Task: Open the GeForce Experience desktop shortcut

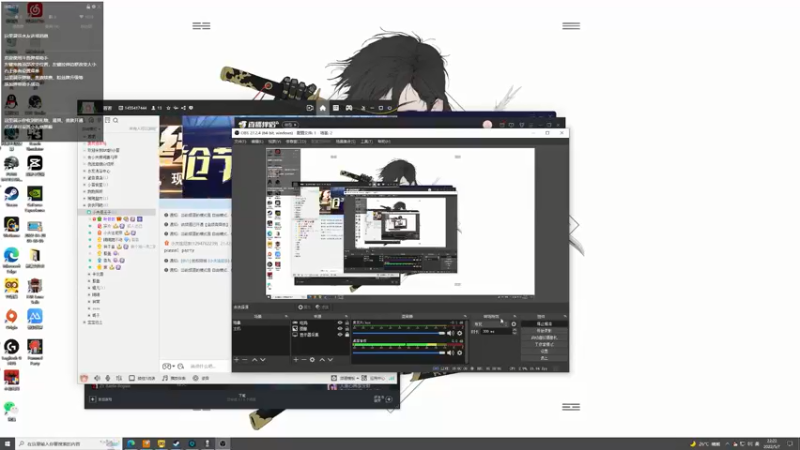Action: [35, 198]
